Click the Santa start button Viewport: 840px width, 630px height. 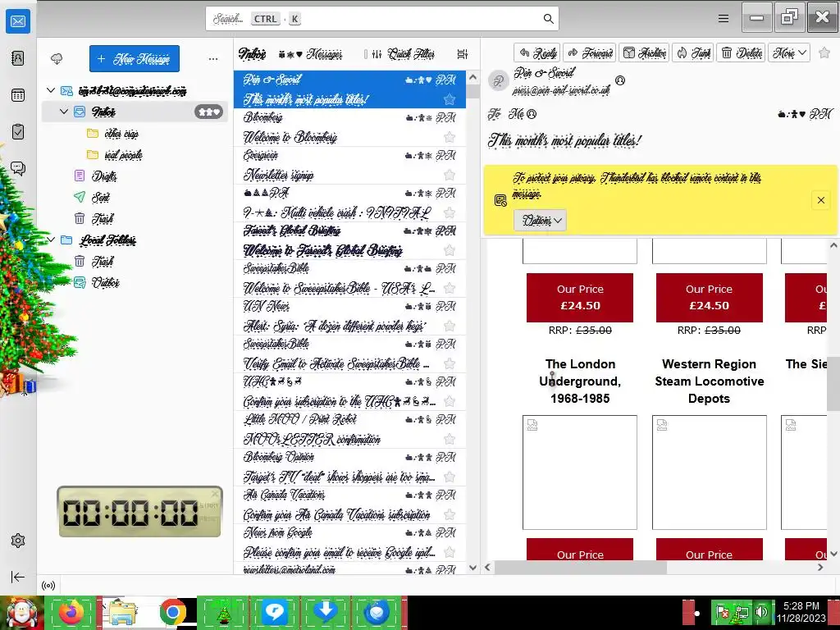(21, 613)
